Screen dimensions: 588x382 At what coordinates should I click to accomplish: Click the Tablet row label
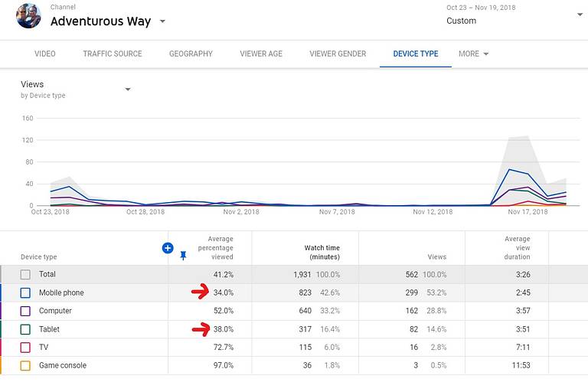point(49,329)
